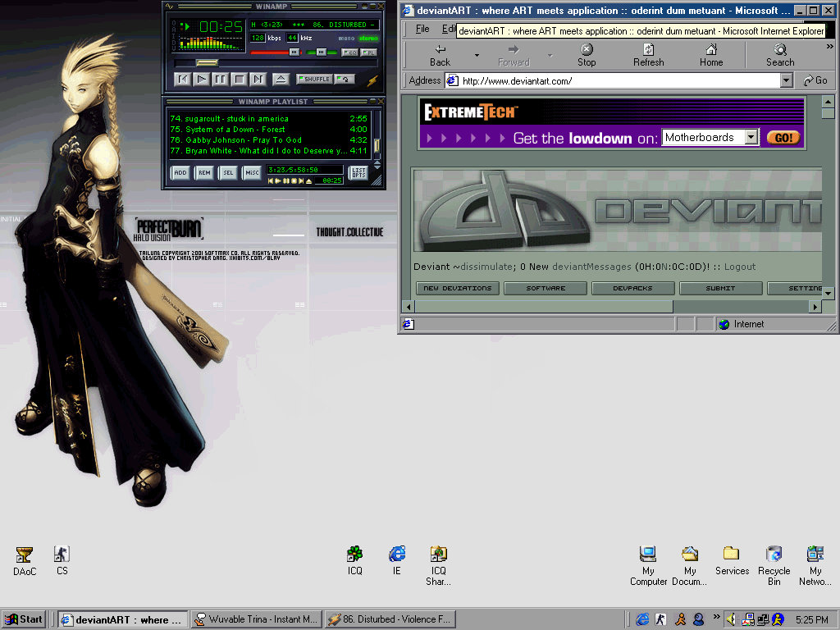The height and width of the screenshot is (630, 840).
Task: Click Back button in IE toolbar
Action: 440,55
